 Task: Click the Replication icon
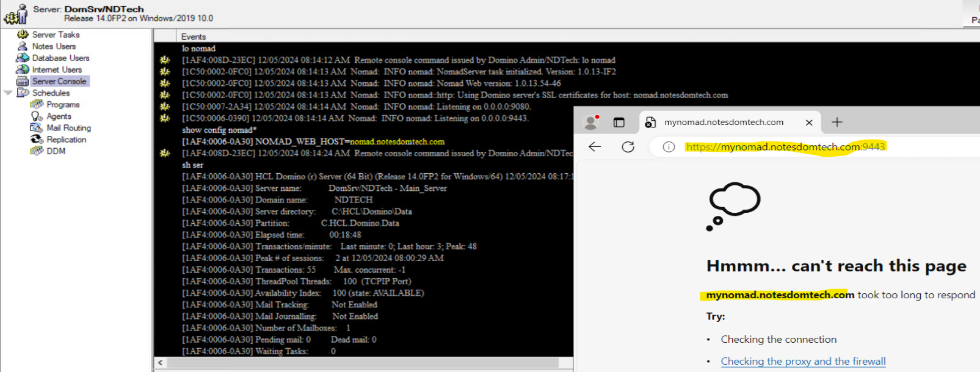coord(37,139)
